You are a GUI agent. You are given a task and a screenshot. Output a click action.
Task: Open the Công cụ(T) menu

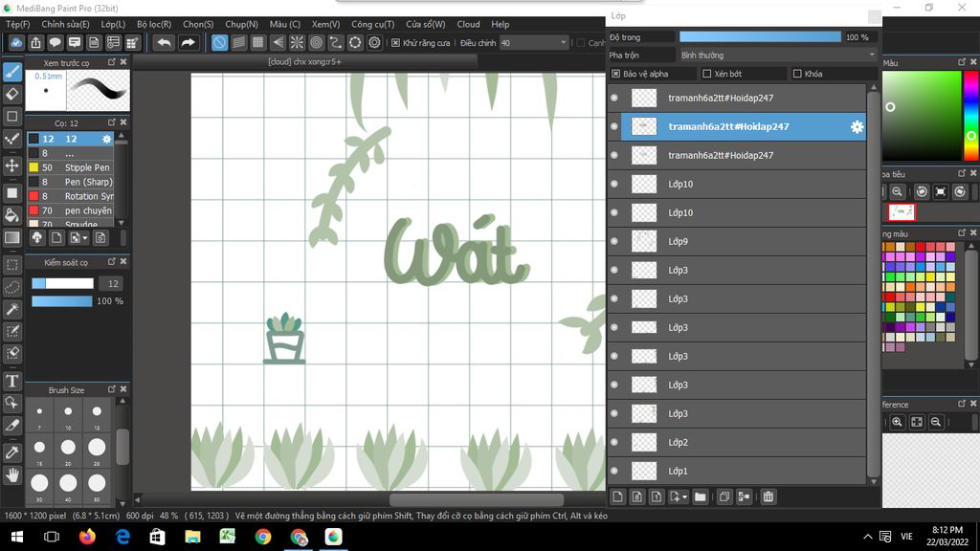pyautogui.click(x=373, y=24)
